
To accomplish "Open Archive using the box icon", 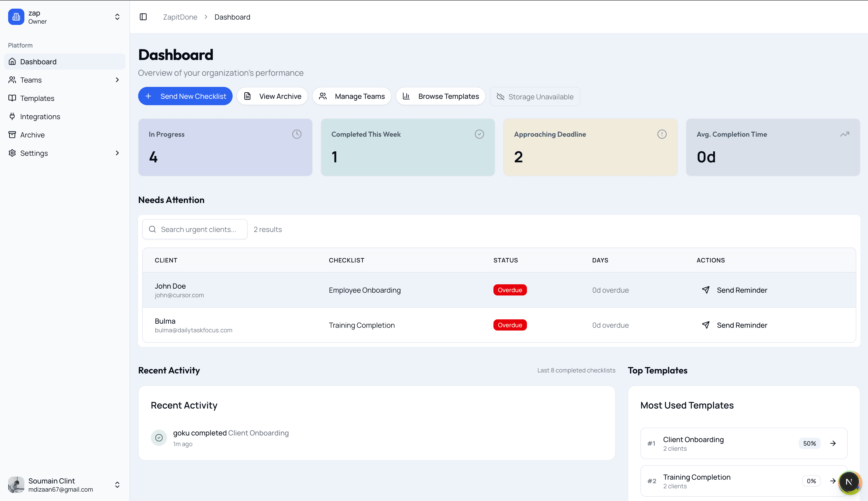I will click(x=12, y=135).
